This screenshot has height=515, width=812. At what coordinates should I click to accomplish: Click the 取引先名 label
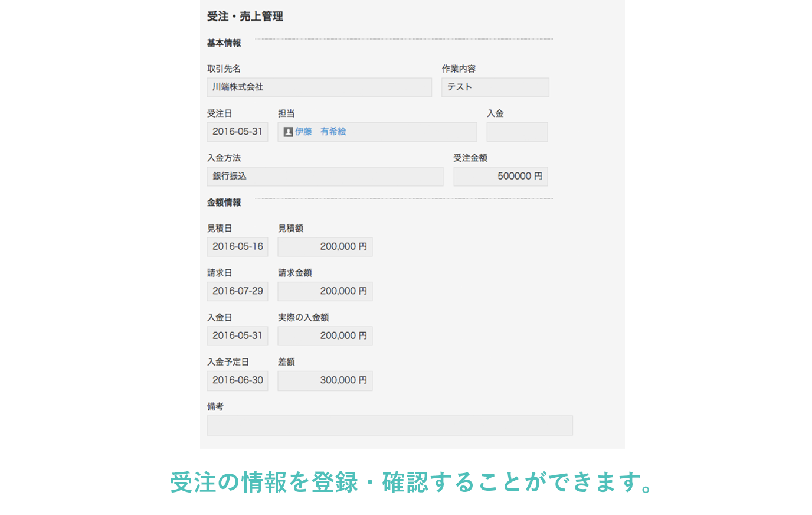click(224, 69)
